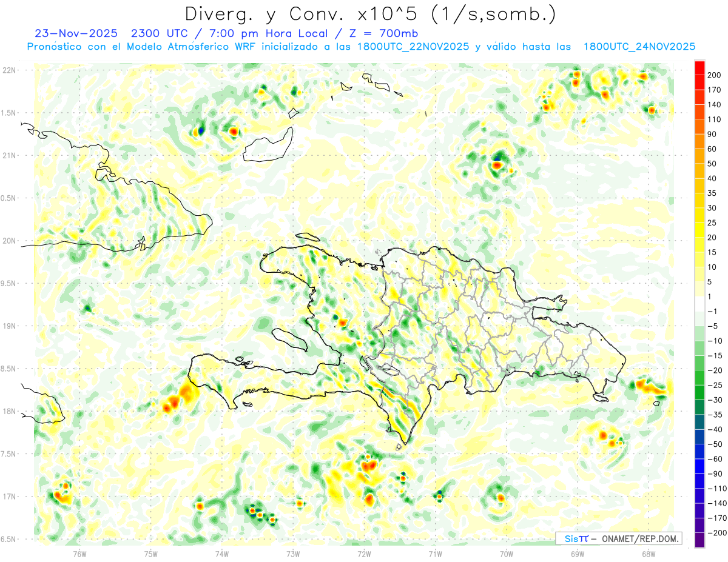Screen dimensions: 728x562
Task: Click the -200 colorbar value label
Action: pyautogui.click(x=718, y=532)
